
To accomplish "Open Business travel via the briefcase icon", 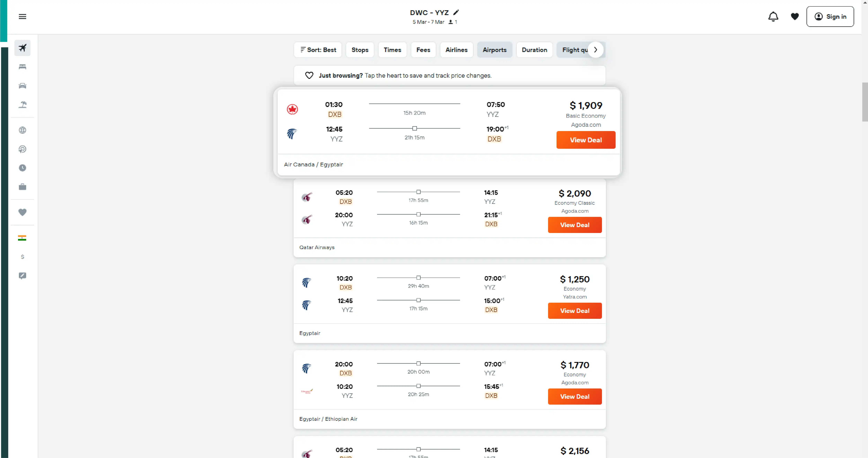I will pyautogui.click(x=22, y=187).
